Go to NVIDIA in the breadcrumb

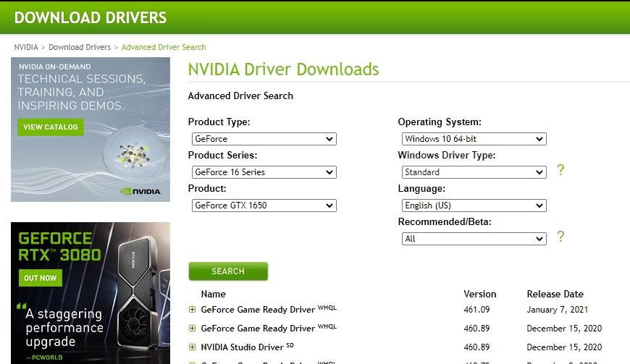[26, 47]
